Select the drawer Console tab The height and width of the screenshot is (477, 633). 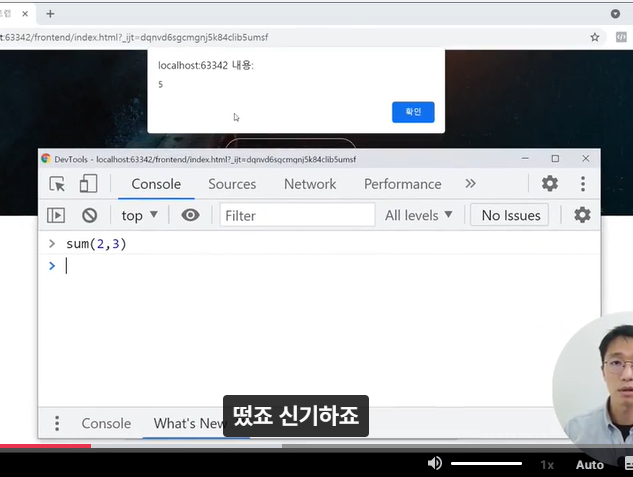click(x=106, y=423)
